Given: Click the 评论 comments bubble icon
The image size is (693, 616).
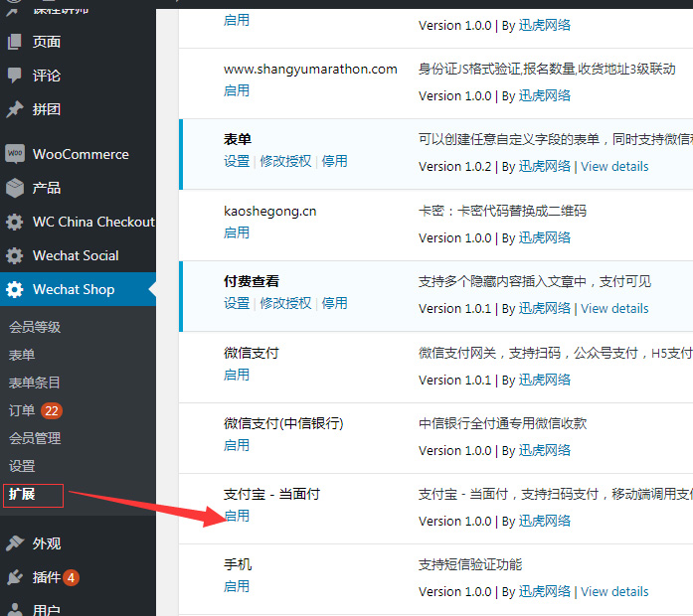Looking at the screenshot, I should click(x=14, y=76).
